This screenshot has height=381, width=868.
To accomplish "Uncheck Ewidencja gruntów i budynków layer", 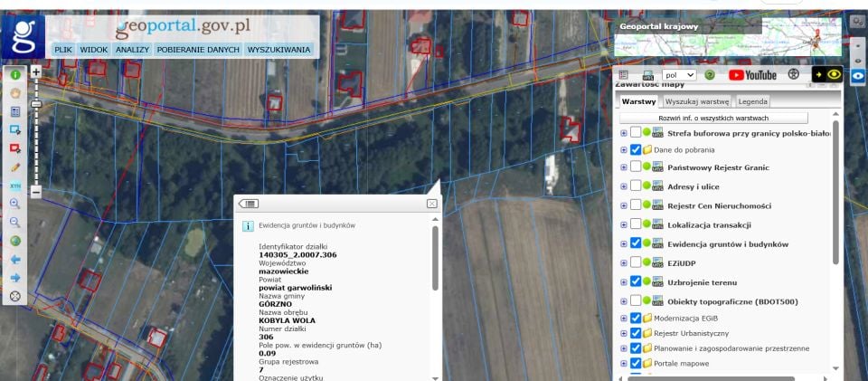I will pos(636,243).
